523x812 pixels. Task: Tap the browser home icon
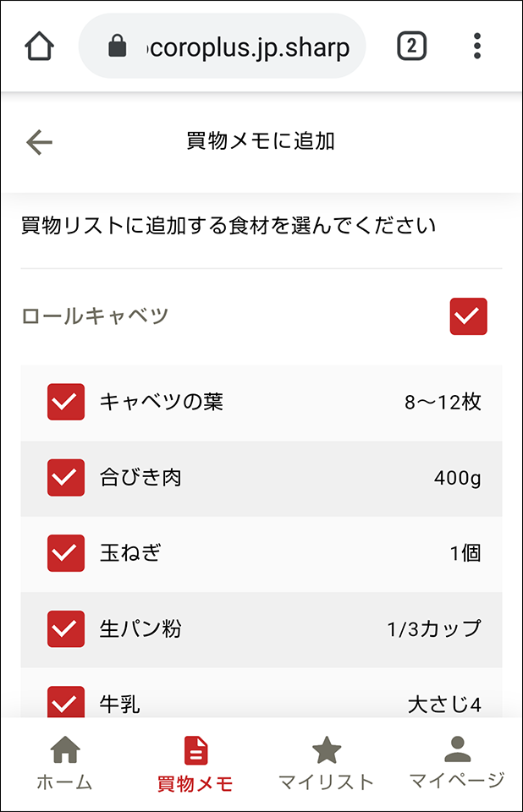[x=33, y=47]
